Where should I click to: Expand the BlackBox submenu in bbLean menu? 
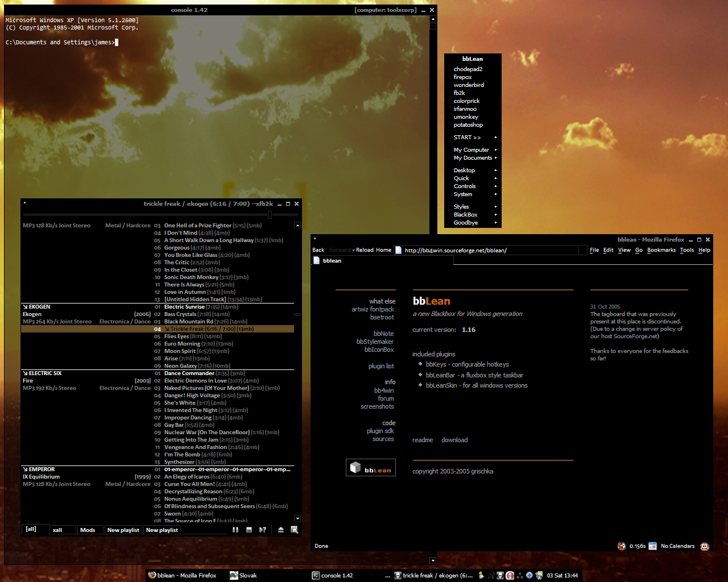click(x=473, y=215)
